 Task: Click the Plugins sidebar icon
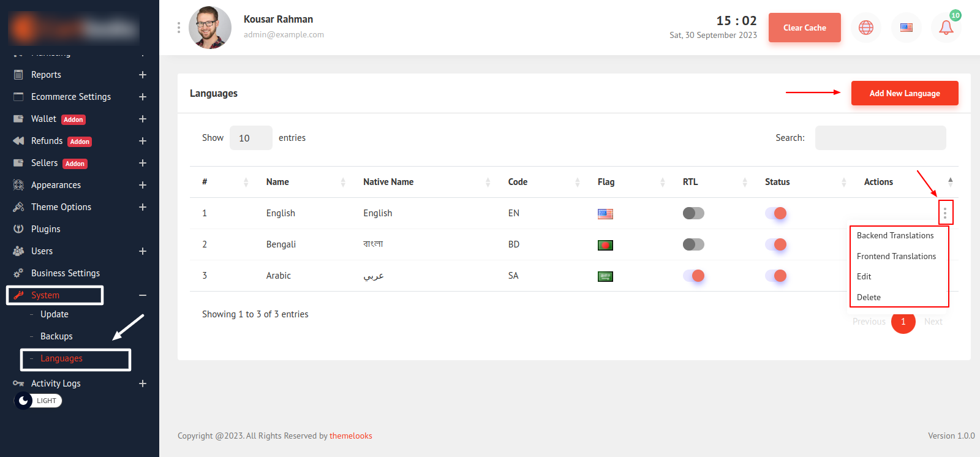[18, 229]
